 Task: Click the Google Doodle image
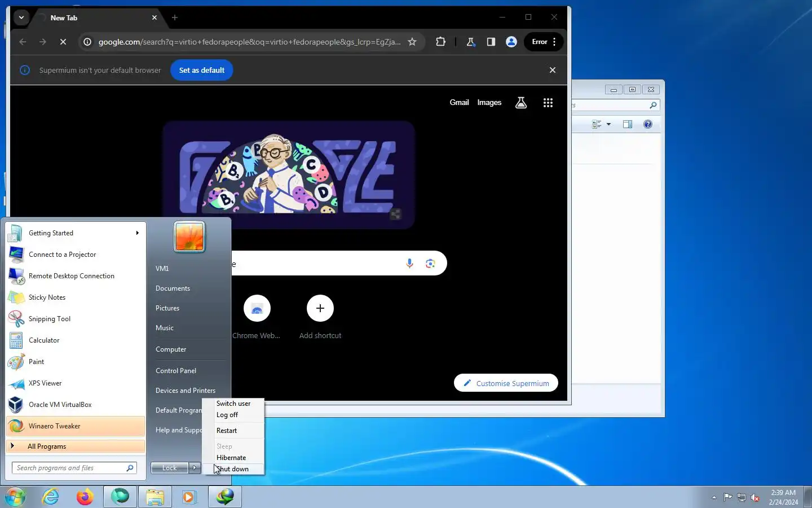289,174
